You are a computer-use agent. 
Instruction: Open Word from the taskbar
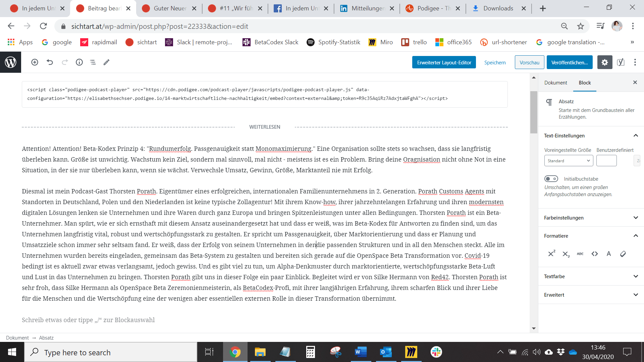361,352
